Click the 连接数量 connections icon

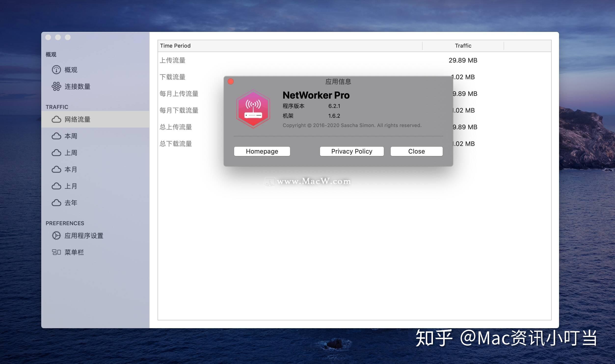pos(56,86)
